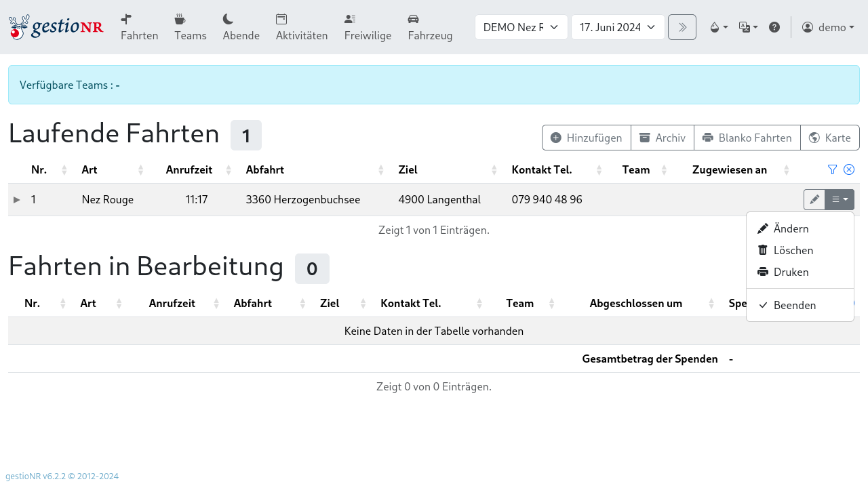The height and width of the screenshot is (488, 868).
Task: Open help via the question mark icon
Action: point(774,27)
